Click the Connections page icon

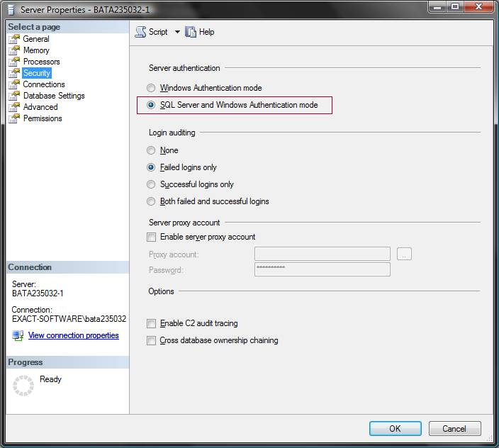(13, 84)
